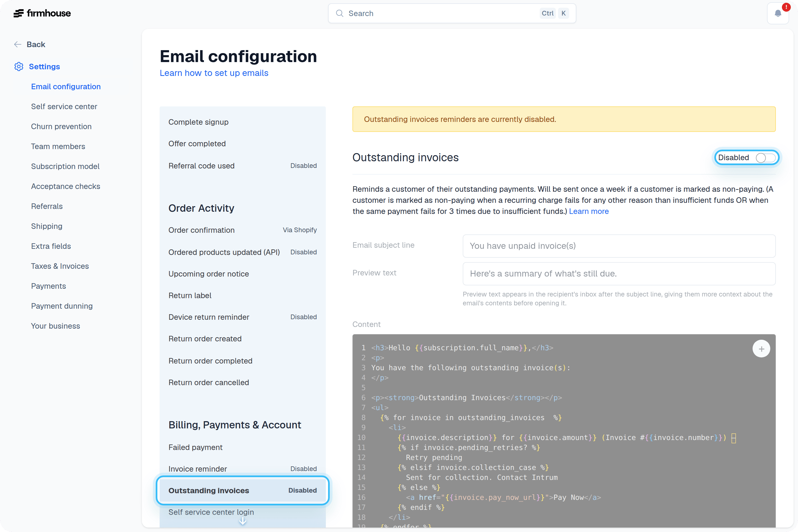
Task: Select Ordered products updated (API) template
Action: pyautogui.click(x=243, y=252)
